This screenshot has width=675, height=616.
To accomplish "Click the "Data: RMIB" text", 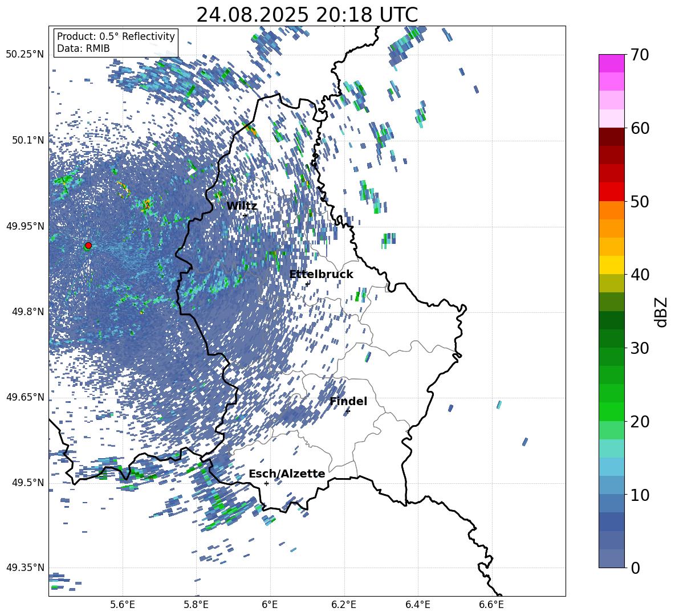I will (x=83, y=48).
